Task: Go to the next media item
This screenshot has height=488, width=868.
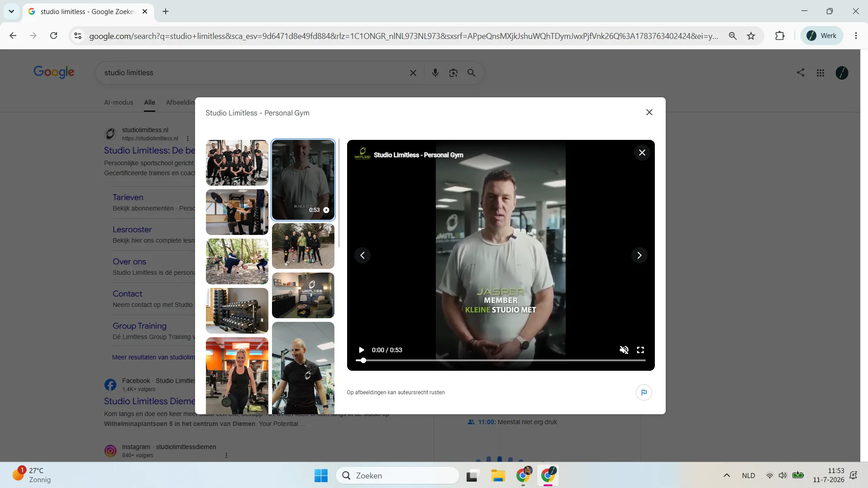Action: point(639,255)
